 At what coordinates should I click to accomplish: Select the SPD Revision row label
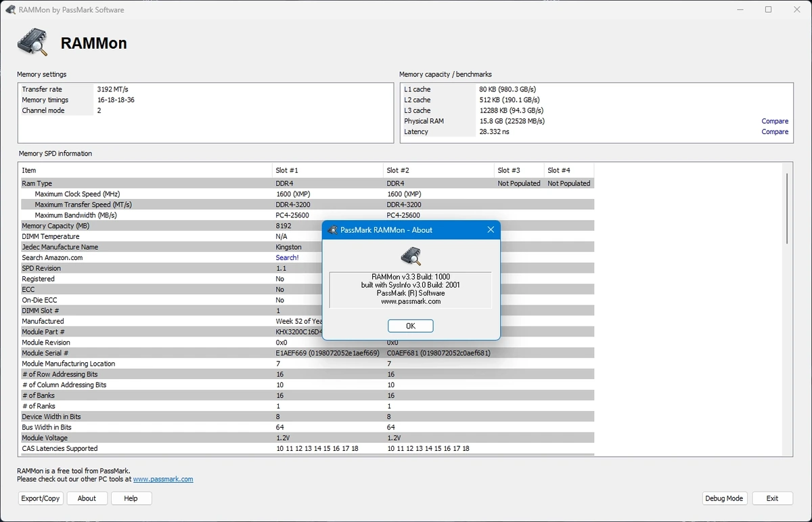click(41, 268)
